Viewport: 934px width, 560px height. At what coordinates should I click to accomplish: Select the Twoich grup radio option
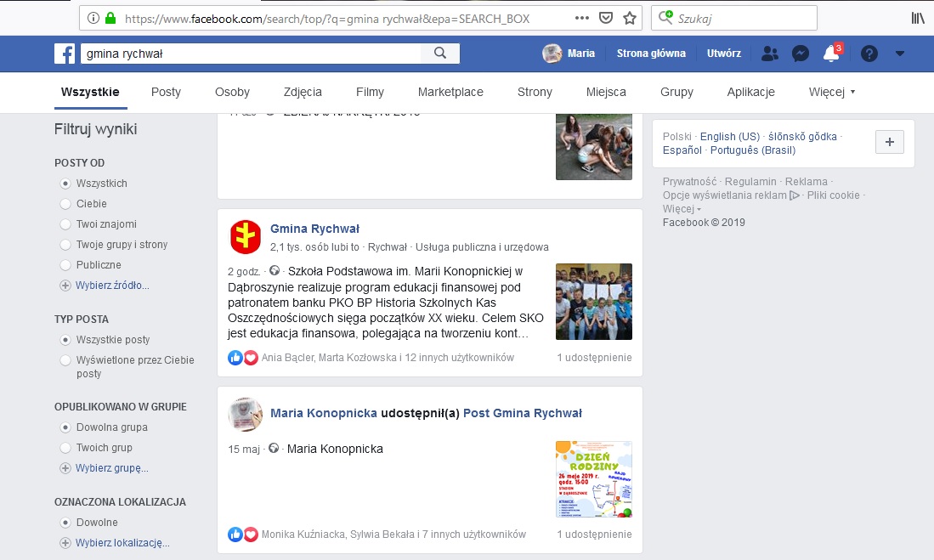tap(65, 447)
